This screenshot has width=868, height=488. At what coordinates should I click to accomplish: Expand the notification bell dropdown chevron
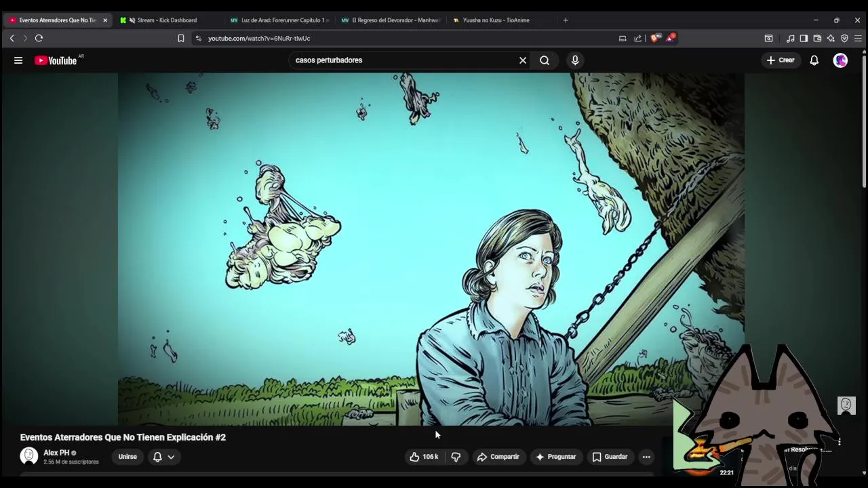pos(171,457)
